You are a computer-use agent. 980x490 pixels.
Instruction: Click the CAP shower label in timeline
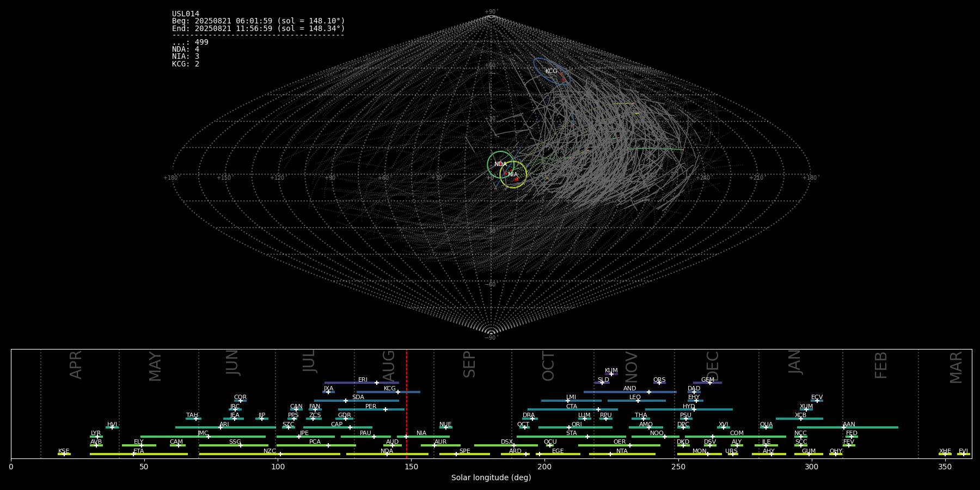tap(336, 425)
